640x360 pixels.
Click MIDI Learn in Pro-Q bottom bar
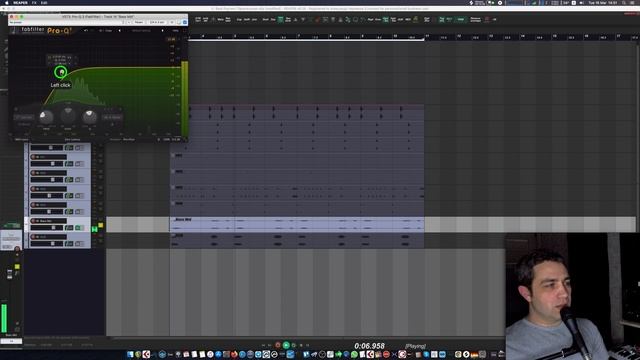pos(22,140)
